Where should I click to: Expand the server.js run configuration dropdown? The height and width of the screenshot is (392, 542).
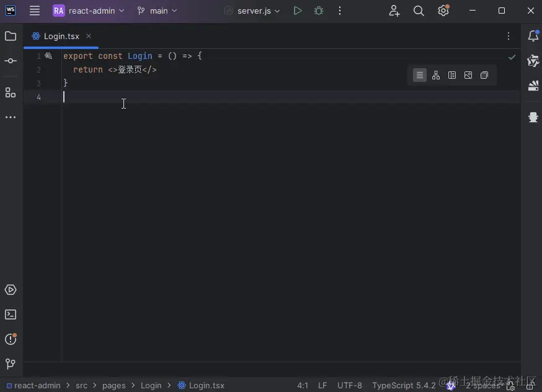(x=252, y=11)
